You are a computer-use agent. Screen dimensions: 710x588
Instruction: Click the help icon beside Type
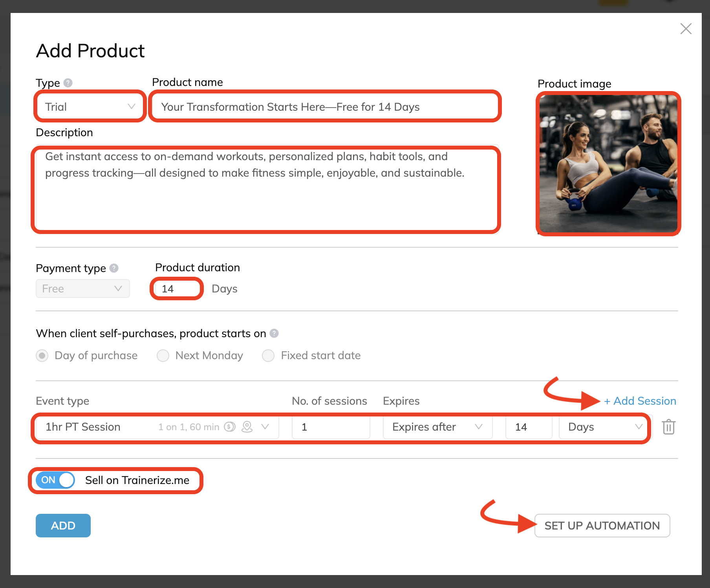(68, 83)
